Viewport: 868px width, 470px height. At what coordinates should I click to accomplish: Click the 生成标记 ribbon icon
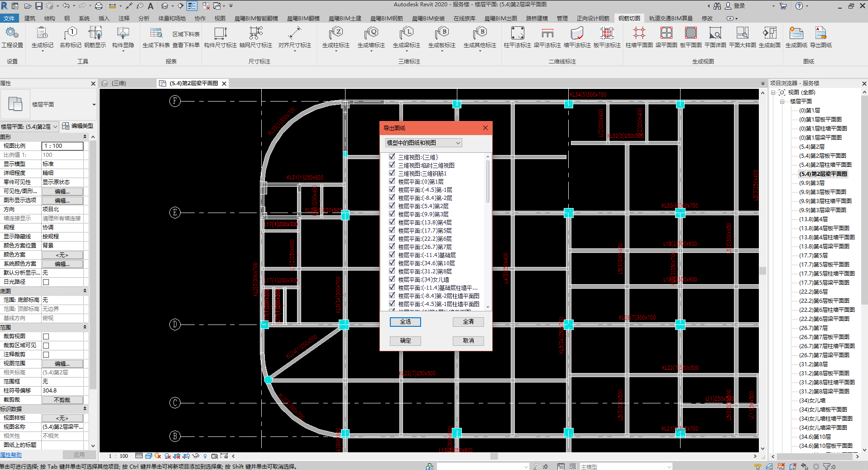[x=43, y=37]
